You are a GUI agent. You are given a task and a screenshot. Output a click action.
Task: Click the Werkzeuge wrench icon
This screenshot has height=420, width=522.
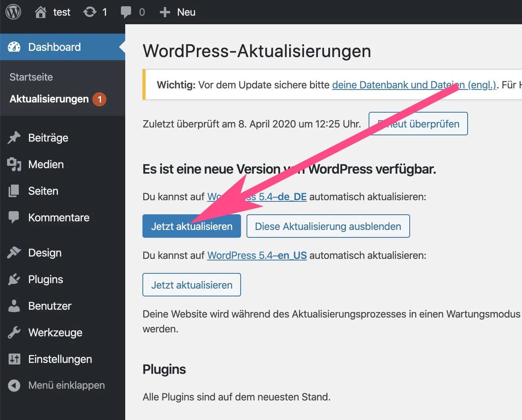coord(14,332)
